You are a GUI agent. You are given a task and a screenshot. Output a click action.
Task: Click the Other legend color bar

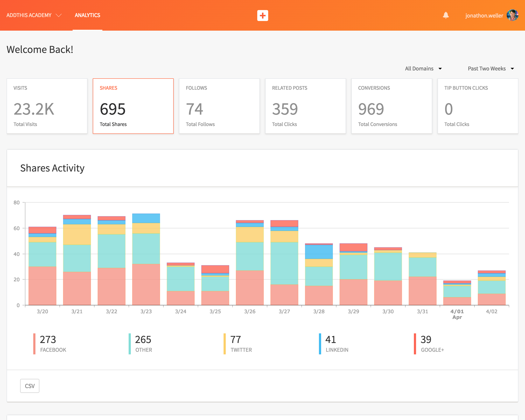click(129, 344)
